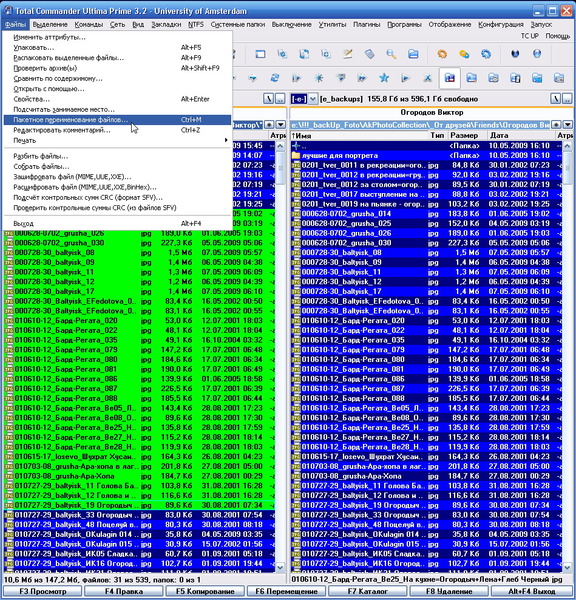Image resolution: width=576 pixels, height=600 pixels.
Task: Click the highlighted active view-mode toolbar icon
Action: tap(450, 78)
